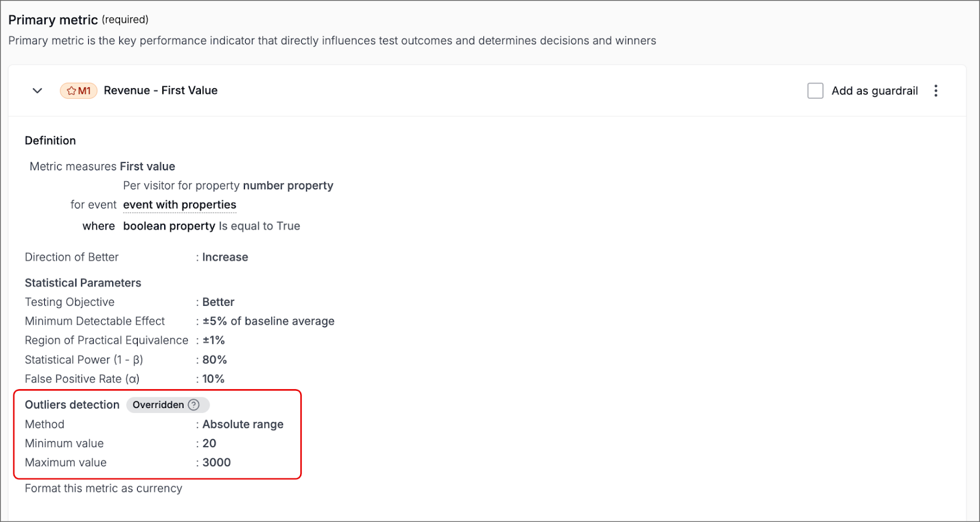Screen dimensions: 980x522
Task: Click the "Outliers detection" section heading
Action: point(72,405)
